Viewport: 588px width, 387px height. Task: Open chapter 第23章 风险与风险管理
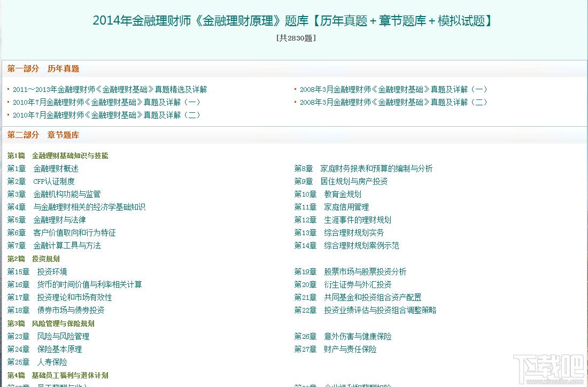(x=48, y=336)
